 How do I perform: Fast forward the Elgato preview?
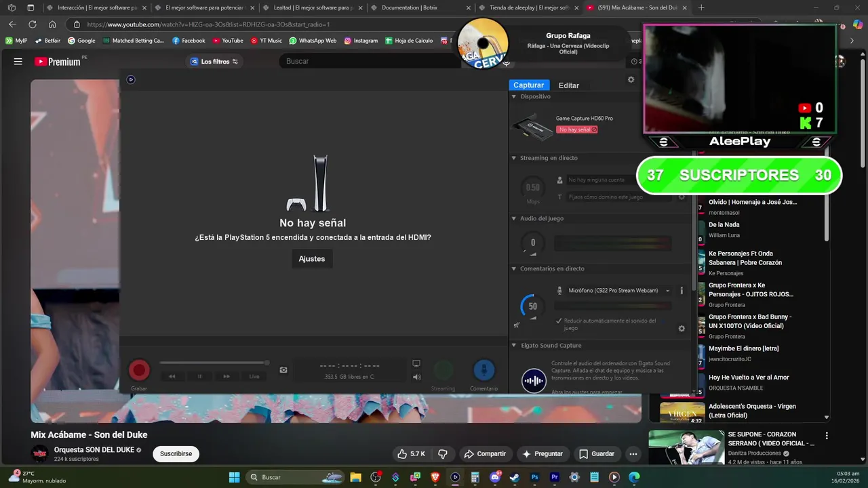226,376
